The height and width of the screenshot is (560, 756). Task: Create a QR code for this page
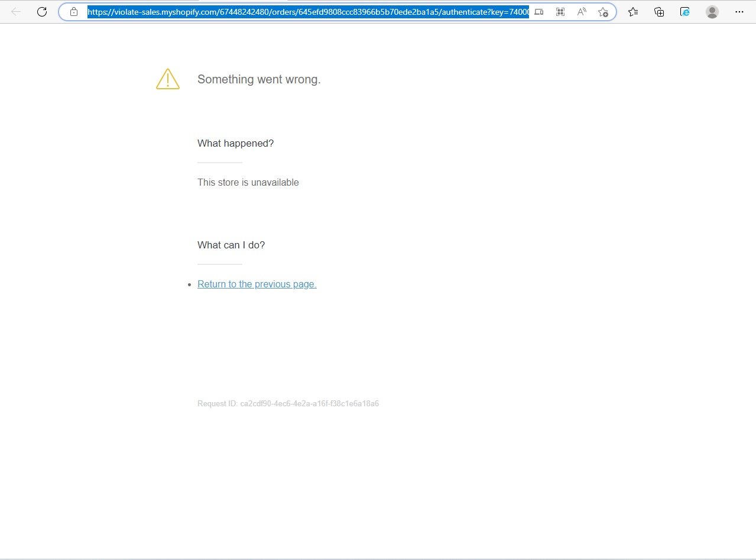click(560, 12)
